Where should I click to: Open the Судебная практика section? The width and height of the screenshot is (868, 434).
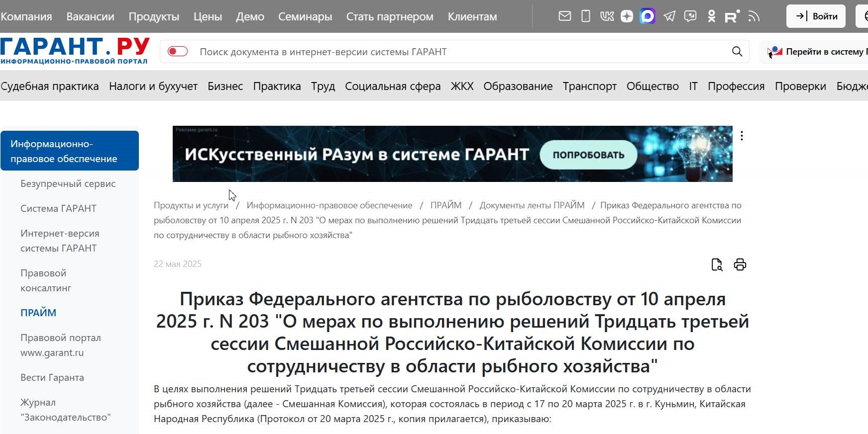[50, 86]
